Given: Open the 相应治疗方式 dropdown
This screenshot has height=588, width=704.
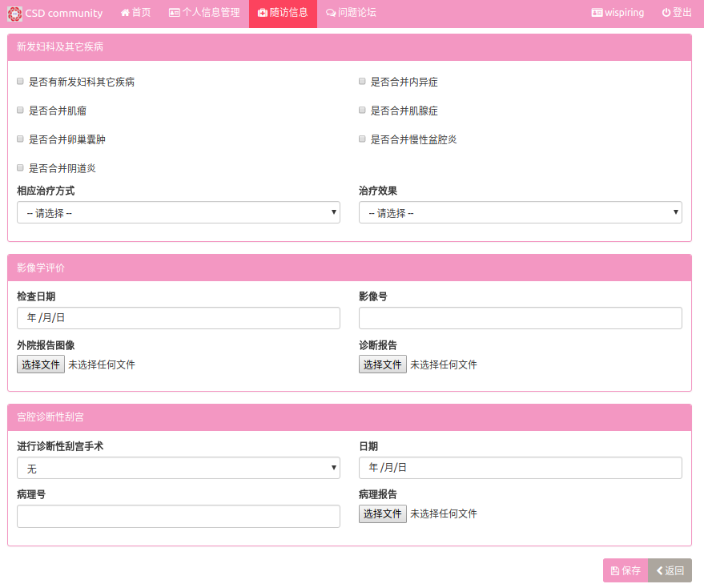Looking at the screenshot, I should coord(178,212).
